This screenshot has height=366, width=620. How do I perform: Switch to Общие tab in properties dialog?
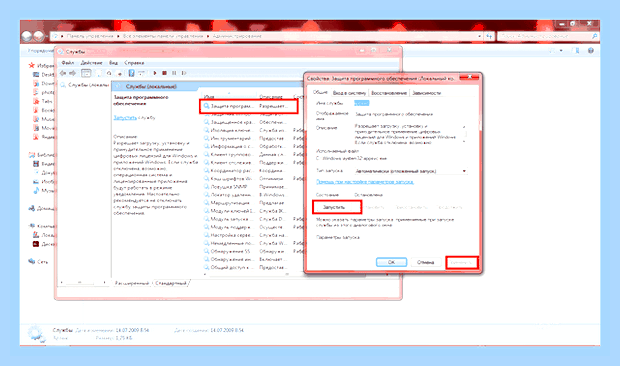(320, 92)
